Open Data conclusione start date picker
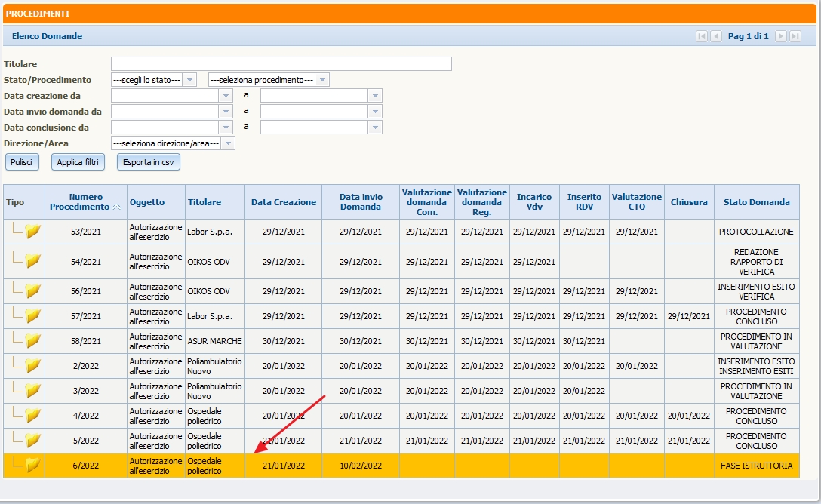Viewport: 821px width, 504px height. 226,128
